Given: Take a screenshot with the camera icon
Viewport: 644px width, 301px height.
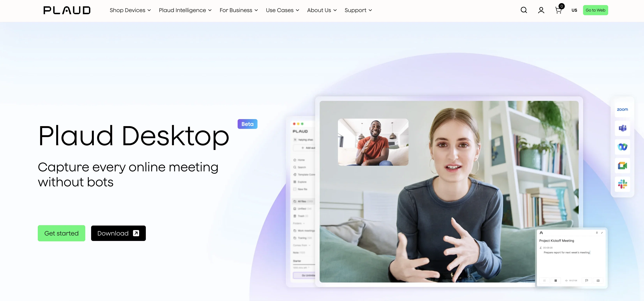Looking at the screenshot, I should pyautogui.click(x=598, y=281).
